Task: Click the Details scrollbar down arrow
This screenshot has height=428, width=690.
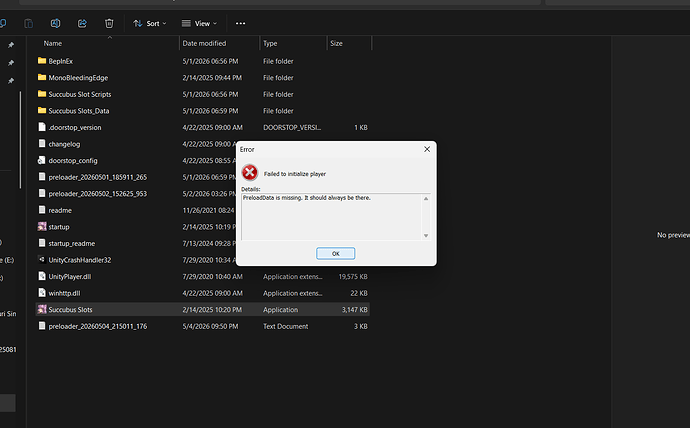Action: pyautogui.click(x=426, y=236)
